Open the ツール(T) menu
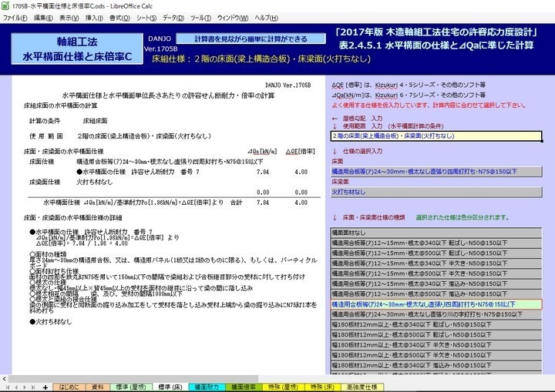555x392 pixels. 200,18
